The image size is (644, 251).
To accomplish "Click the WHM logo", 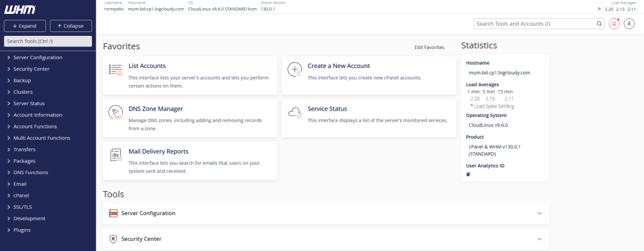I will [x=19, y=10].
